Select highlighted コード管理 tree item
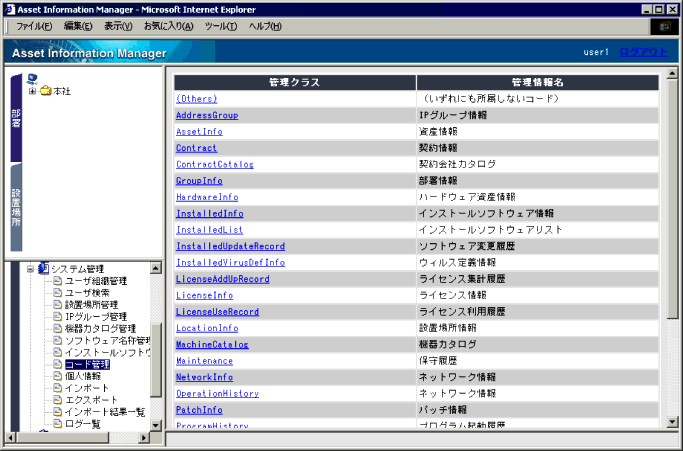Screen dimensions: 683x451 pos(87,364)
